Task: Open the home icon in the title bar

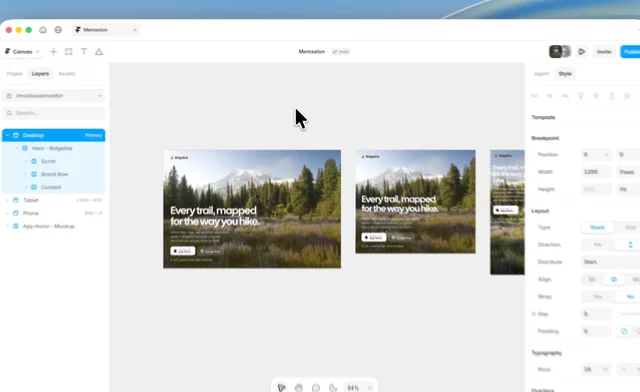Action: click(x=43, y=30)
